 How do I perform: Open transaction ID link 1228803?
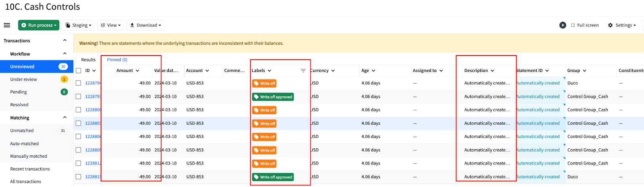click(93, 123)
